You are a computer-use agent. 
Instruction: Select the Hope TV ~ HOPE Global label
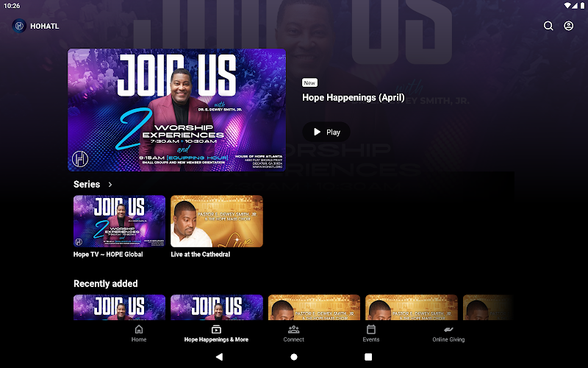[108, 254]
